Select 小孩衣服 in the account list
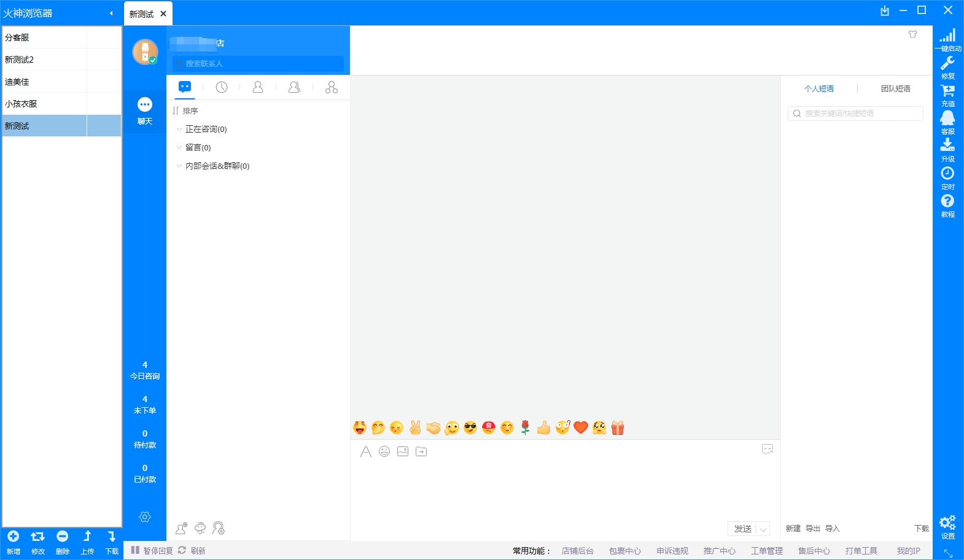The image size is (964, 560). click(44, 104)
